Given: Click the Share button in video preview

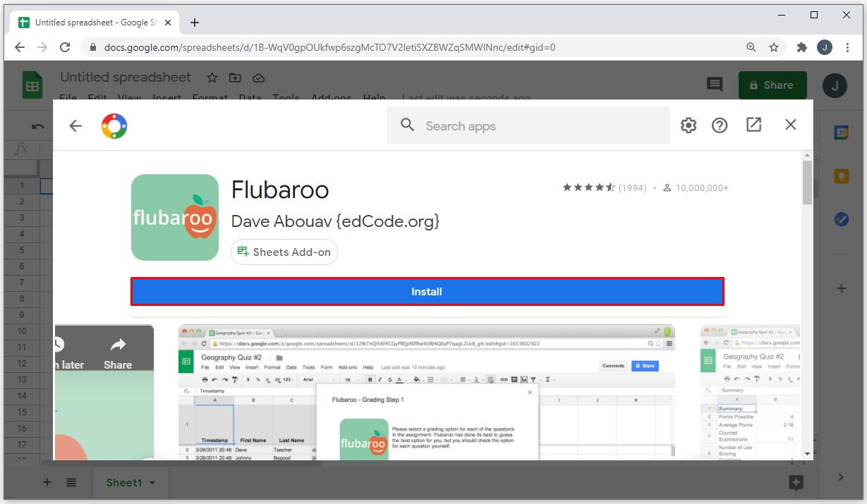Looking at the screenshot, I should (118, 354).
